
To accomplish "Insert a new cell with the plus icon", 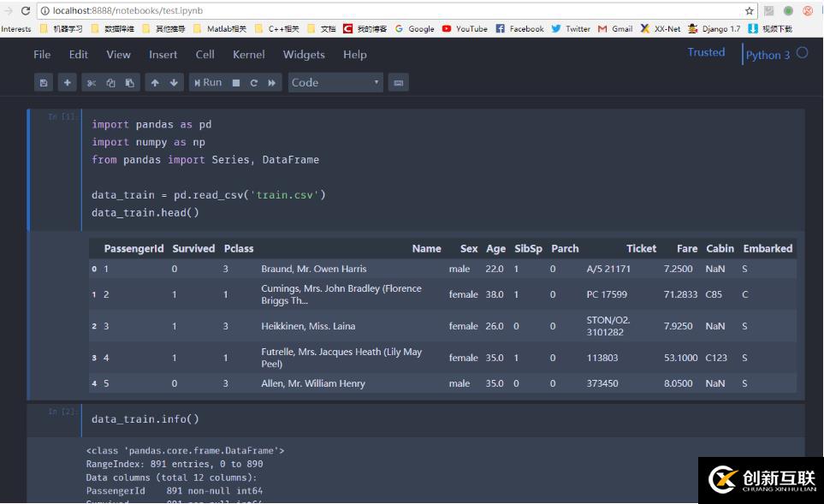I will 68,82.
